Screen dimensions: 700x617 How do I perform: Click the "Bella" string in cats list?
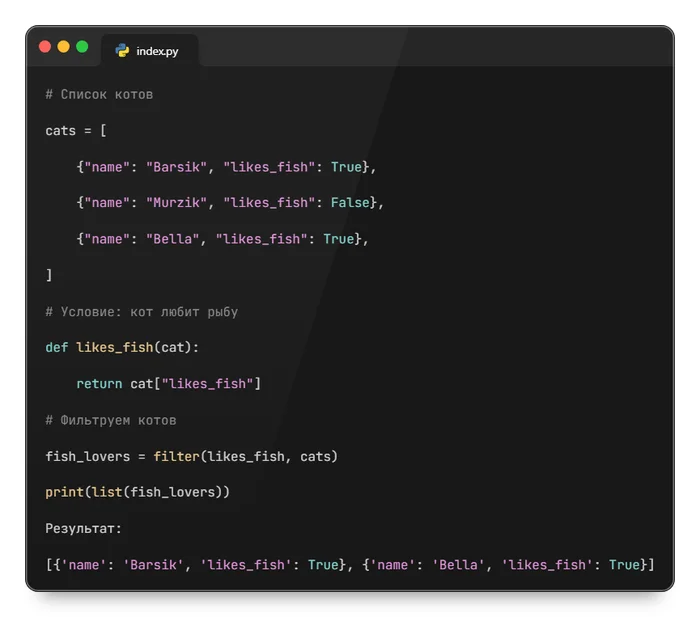pyautogui.click(x=172, y=239)
